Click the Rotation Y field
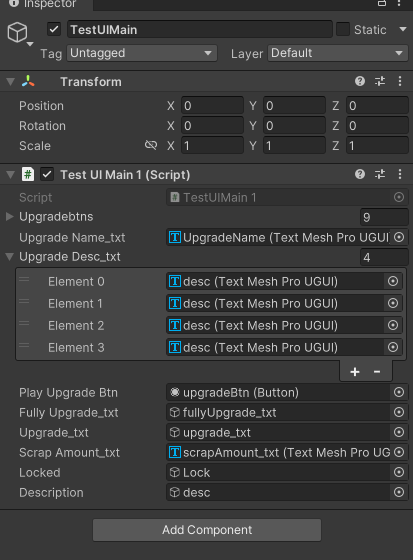Viewport: 413px width, 560px height. [294, 126]
